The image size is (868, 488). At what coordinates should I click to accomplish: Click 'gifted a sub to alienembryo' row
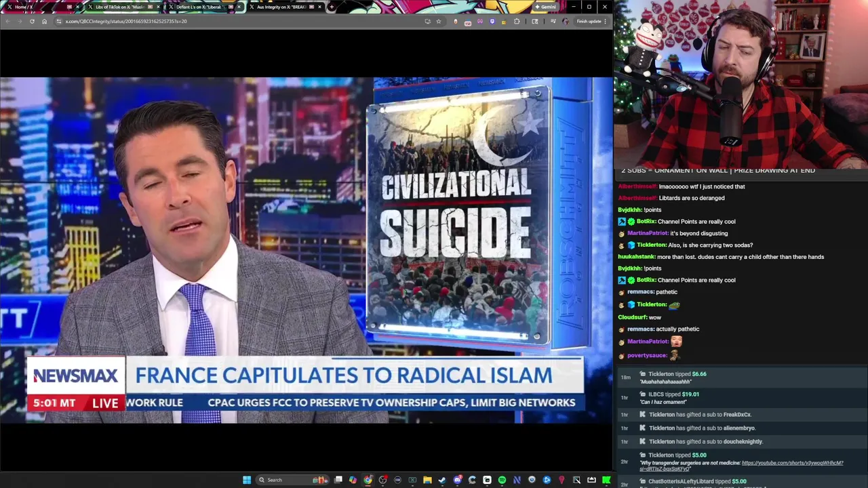pos(743,428)
